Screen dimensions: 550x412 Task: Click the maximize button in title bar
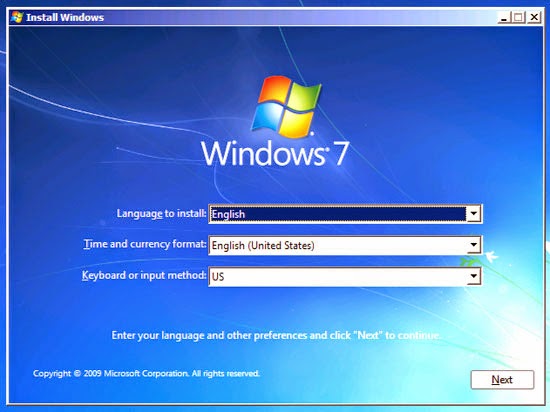(518, 17)
